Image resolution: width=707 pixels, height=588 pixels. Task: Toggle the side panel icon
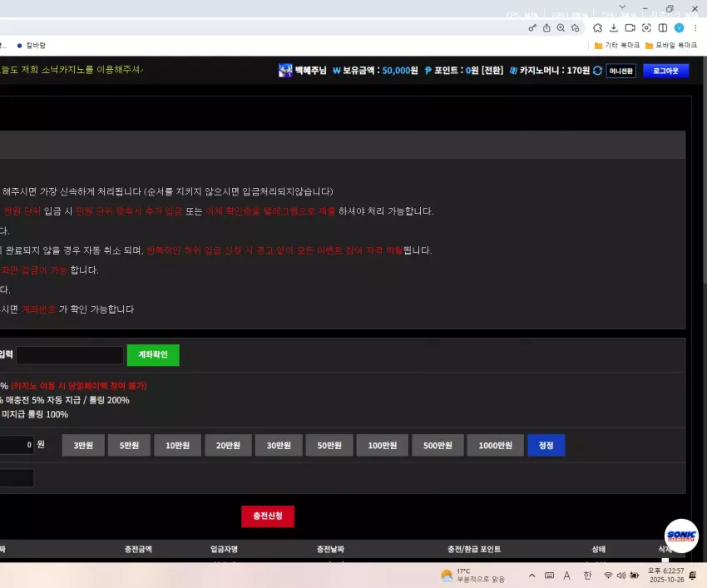click(x=663, y=28)
